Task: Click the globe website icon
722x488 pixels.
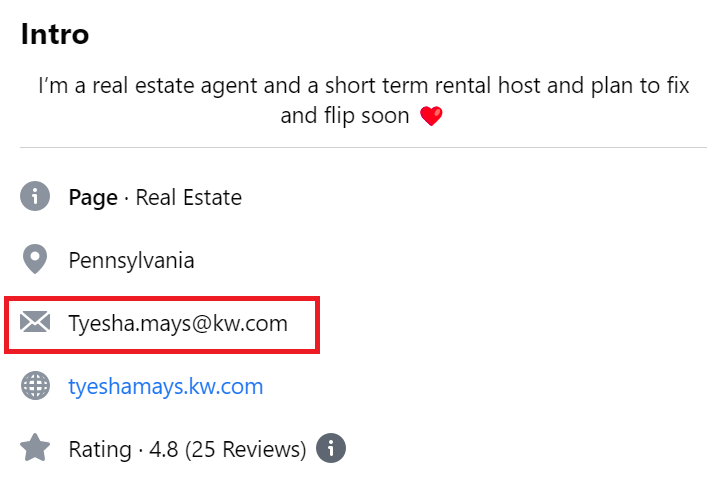Action: point(35,385)
